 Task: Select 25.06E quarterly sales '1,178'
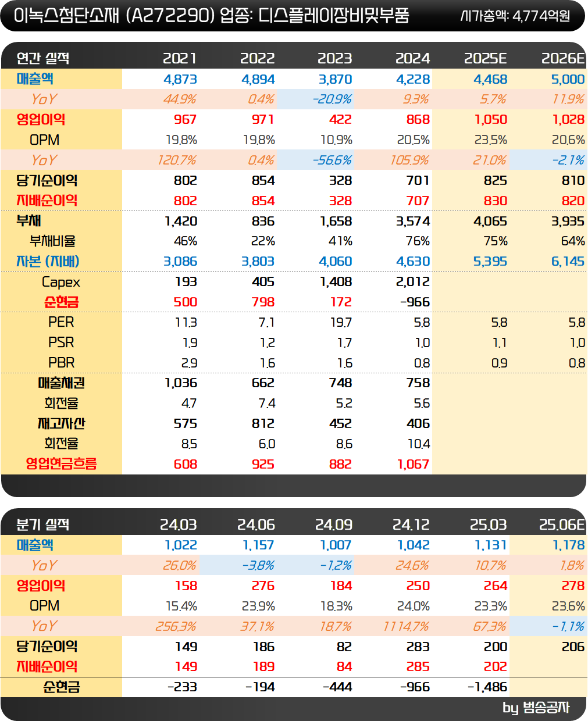[x=569, y=545]
